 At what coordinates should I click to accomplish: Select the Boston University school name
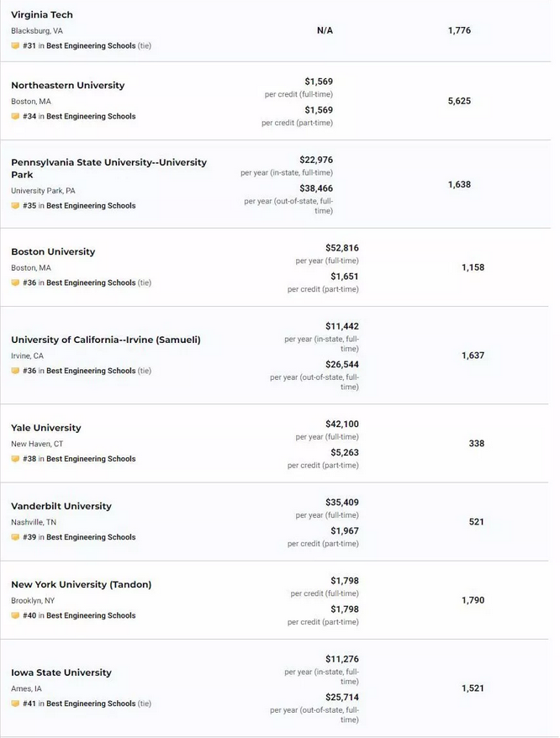click(x=53, y=252)
